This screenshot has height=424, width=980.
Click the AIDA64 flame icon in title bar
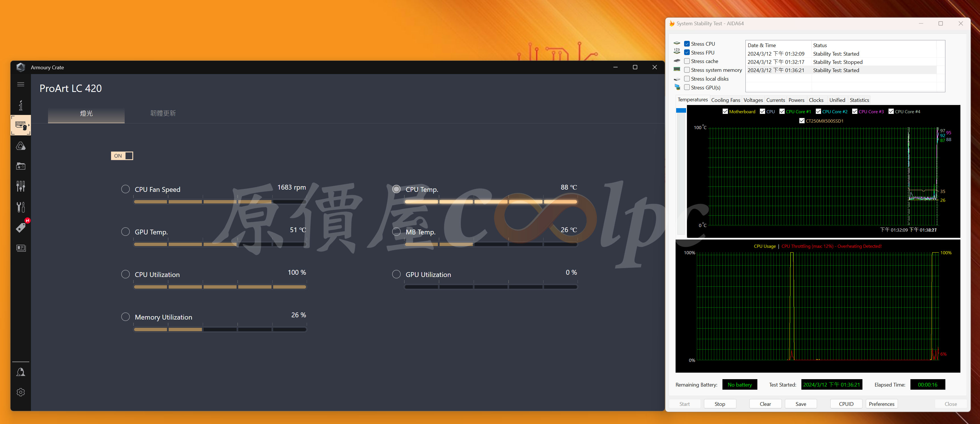(672, 24)
